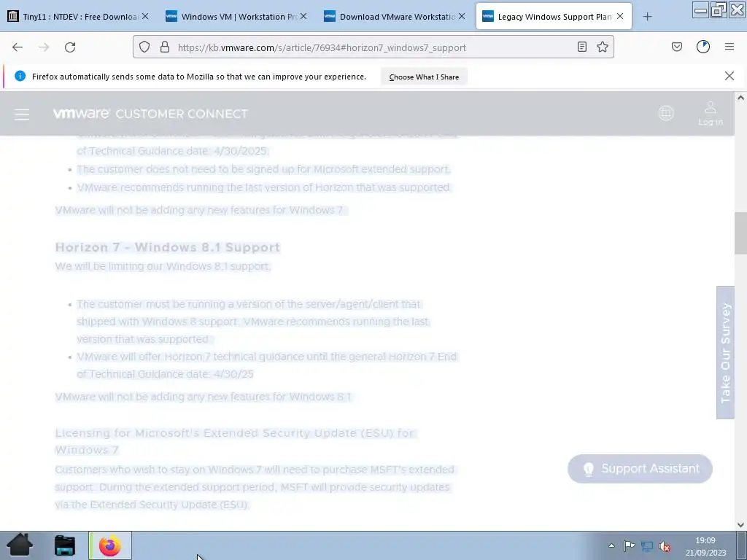Image resolution: width=747 pixels, height=560 pixels.
Task: Click 'customer does not need to be signed up' bullet
Action: pyautogui.click(x=263, y=169)
